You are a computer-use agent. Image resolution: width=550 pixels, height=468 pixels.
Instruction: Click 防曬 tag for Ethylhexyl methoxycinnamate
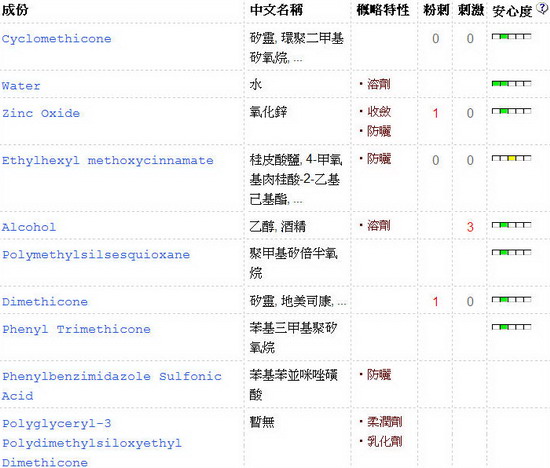coord(379,159)
